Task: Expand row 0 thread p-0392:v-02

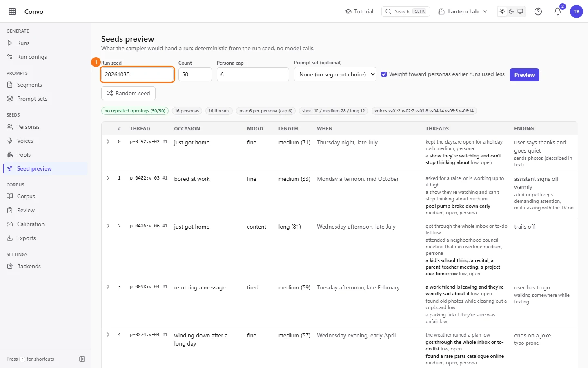Action: (x=108, y=141)
